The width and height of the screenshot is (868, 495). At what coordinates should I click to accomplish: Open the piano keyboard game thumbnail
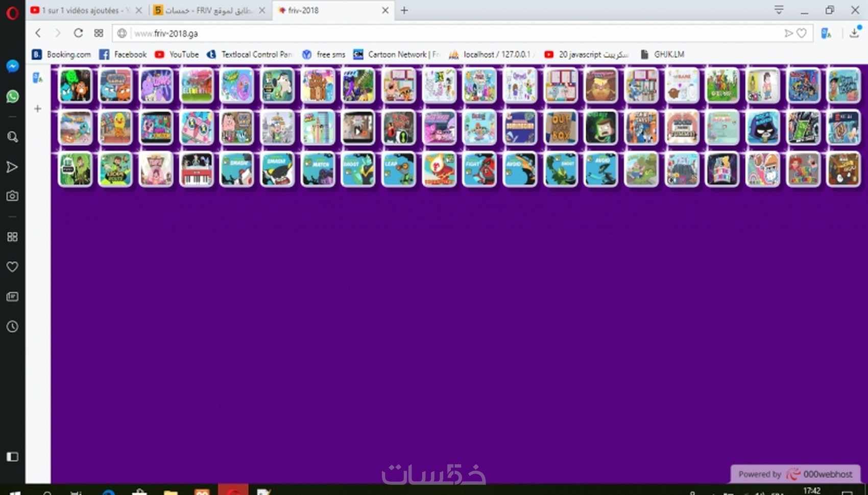coord(197,169)
